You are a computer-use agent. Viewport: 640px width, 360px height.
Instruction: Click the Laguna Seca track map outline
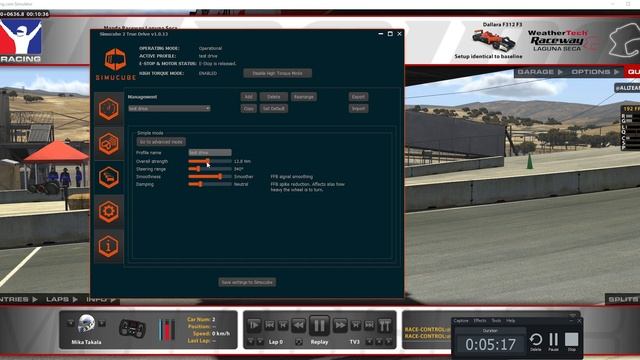tap(624, 40)
